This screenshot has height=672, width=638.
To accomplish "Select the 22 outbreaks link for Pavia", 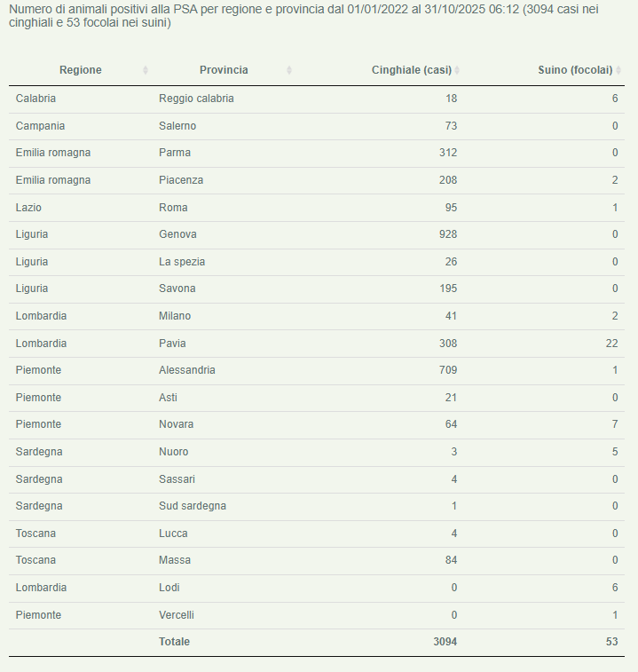I will [611, 343].
